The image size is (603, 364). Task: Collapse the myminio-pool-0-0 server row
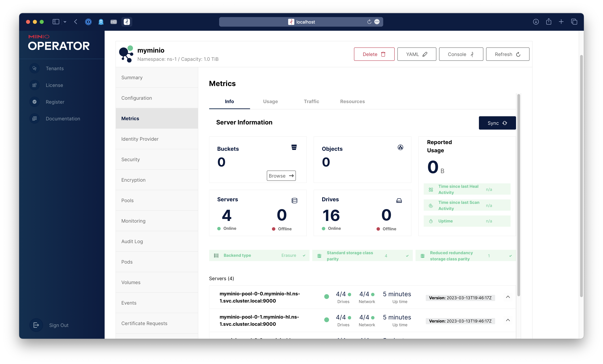(x=508, y=297)
